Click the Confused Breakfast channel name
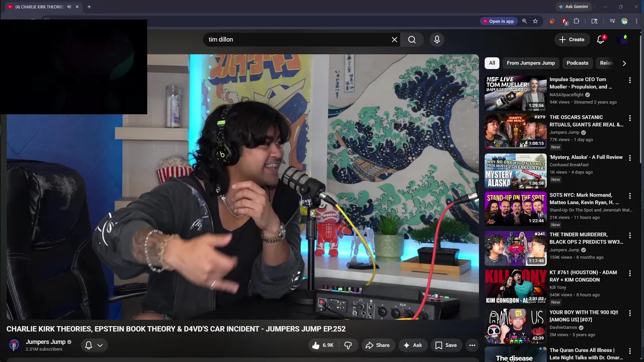This screenshot has width=644, height=362. pyautogui.click(x=569, y=164)
